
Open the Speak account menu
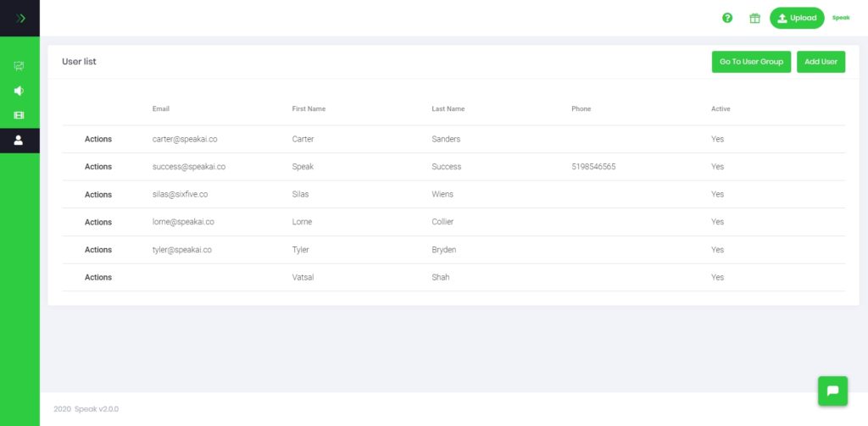point(840,19)
